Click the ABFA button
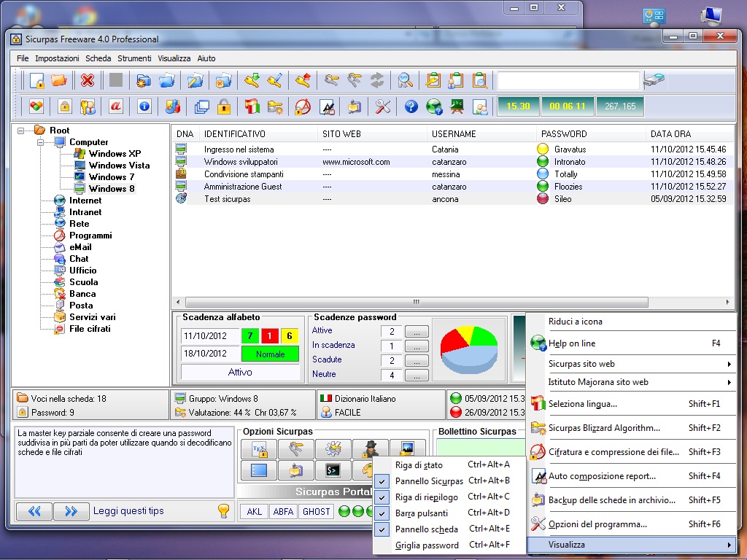Image resolution: width=747 pixels, height=560 pixels. 284,511
